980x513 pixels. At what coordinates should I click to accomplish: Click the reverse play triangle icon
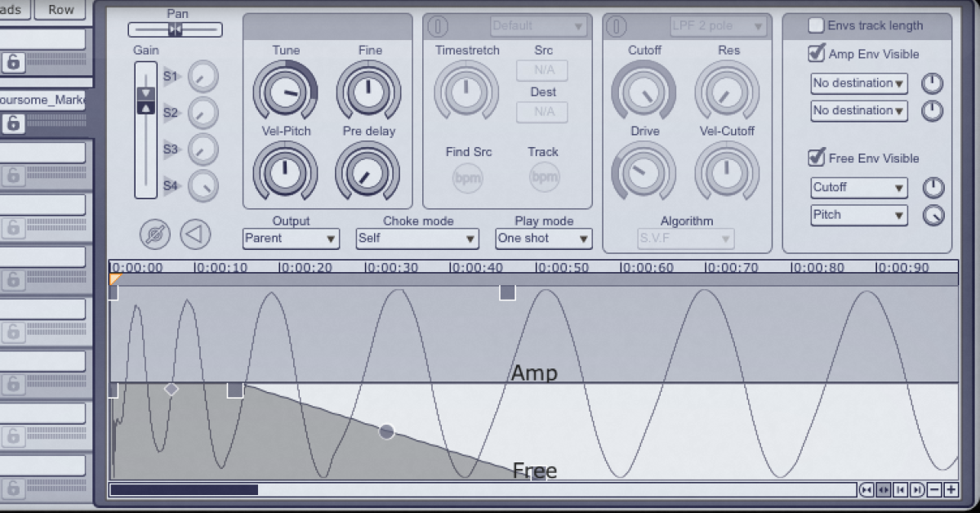(x=196, y=234)
